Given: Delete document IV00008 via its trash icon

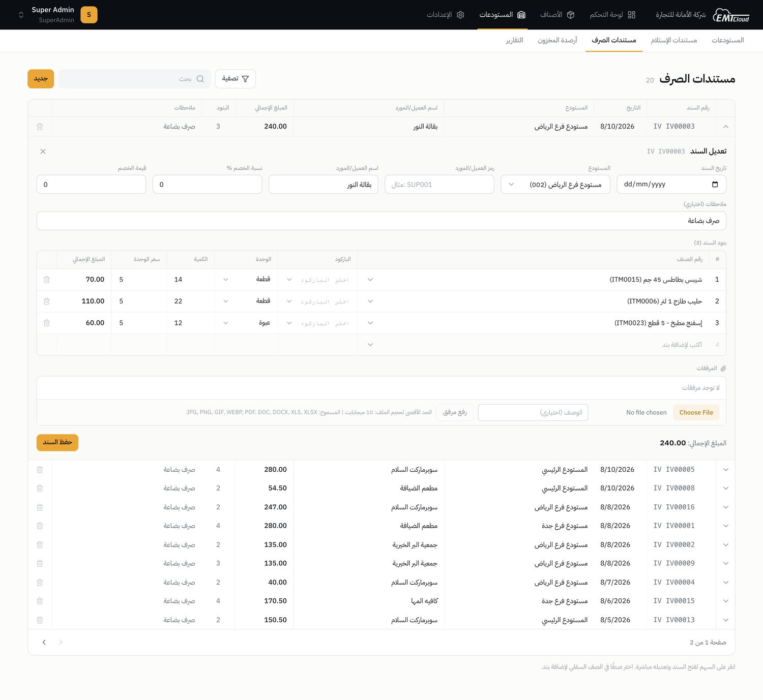Looking at the screenshot, I should pyautogui.click(x=40, y=489).
